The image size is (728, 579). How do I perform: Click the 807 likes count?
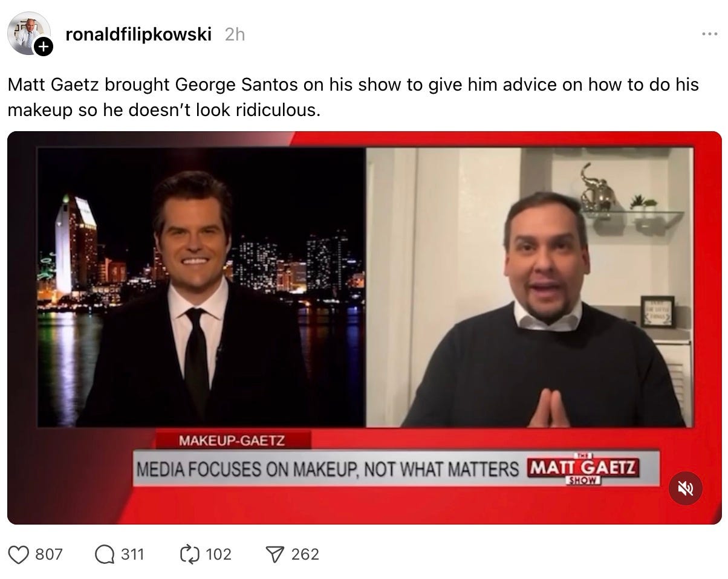49,554
